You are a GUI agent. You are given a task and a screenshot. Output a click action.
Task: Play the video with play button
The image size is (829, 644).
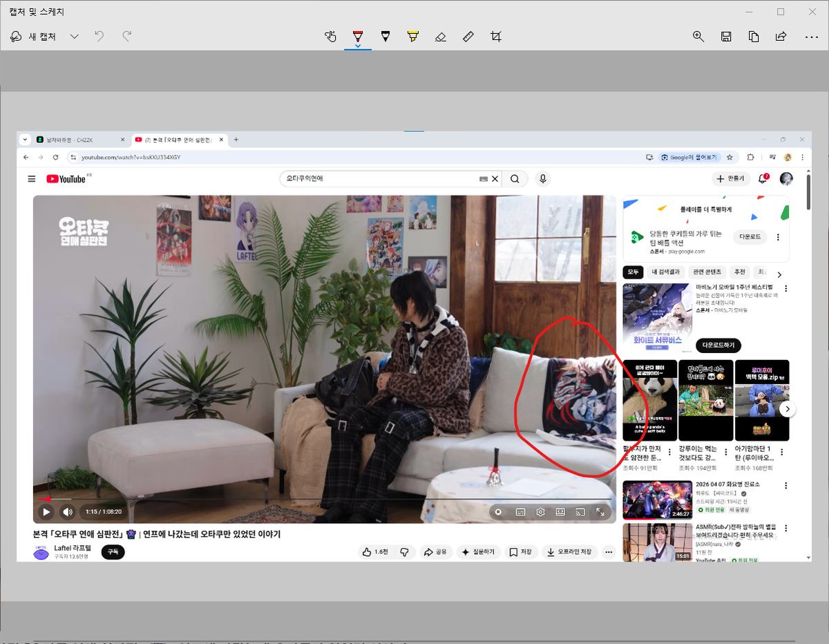(x=46, y=512)
